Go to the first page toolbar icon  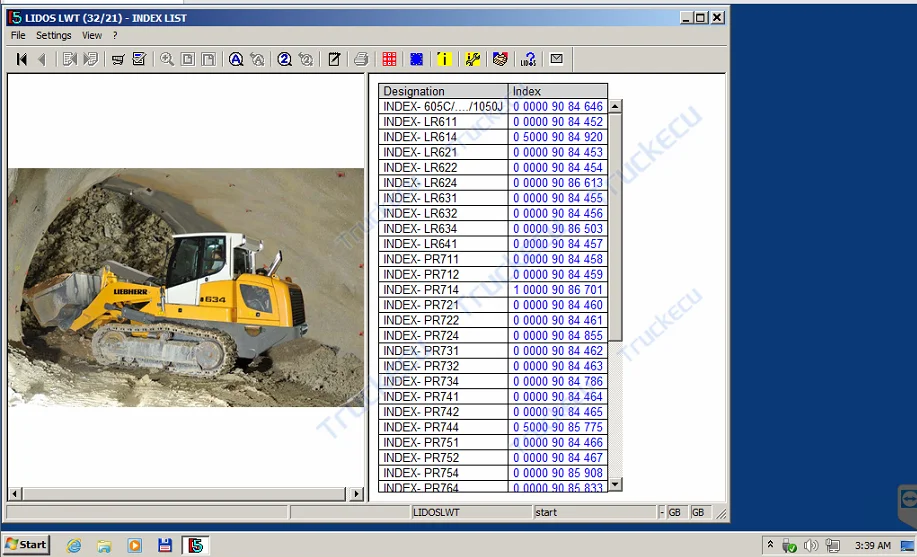tap(22, 59)
